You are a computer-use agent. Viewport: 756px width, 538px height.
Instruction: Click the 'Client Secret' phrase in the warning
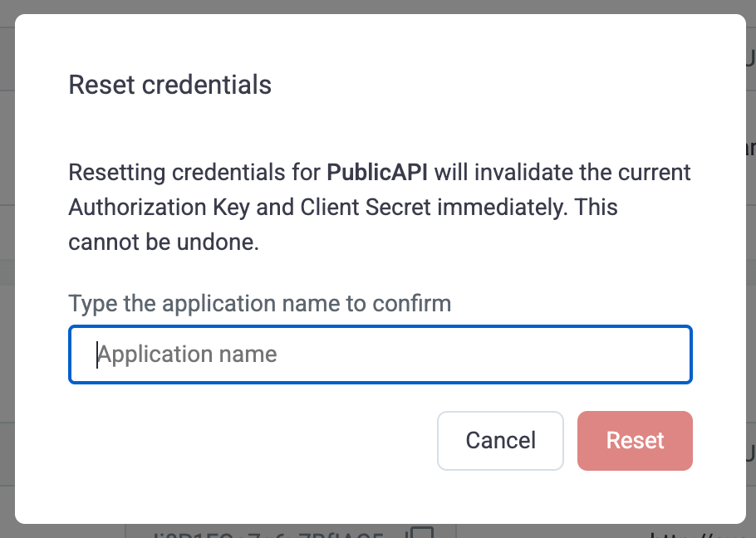(x=366, y=207)
